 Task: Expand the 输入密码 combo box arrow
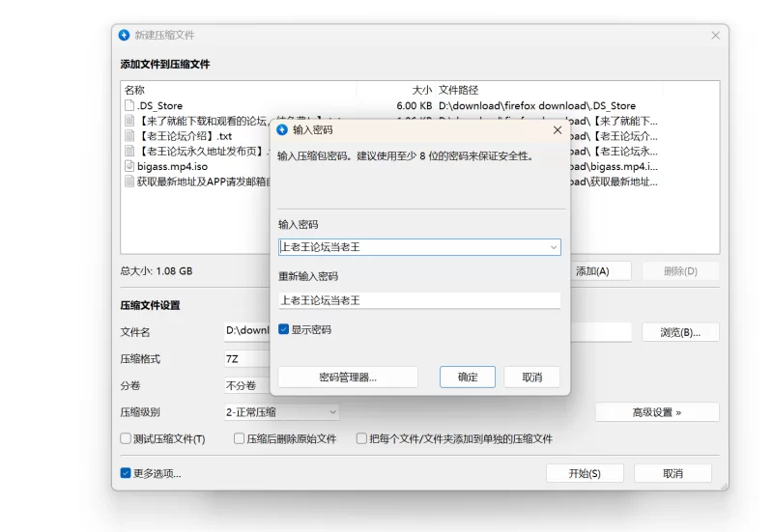click(554, 247)
